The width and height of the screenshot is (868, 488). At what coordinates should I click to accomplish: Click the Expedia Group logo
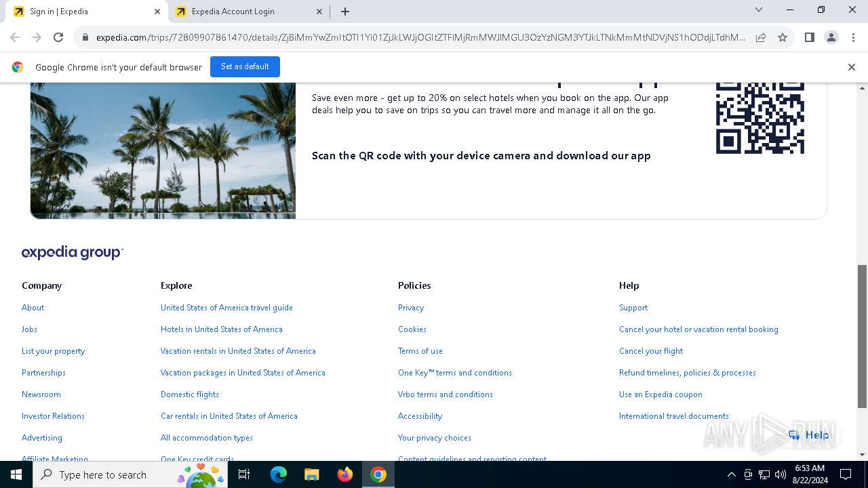tap(73, 253)
